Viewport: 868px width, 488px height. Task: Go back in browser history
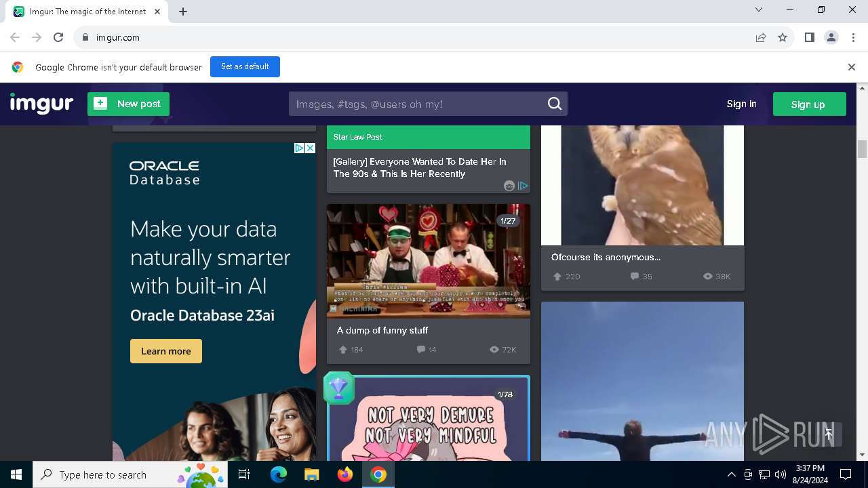click(15, 37)
